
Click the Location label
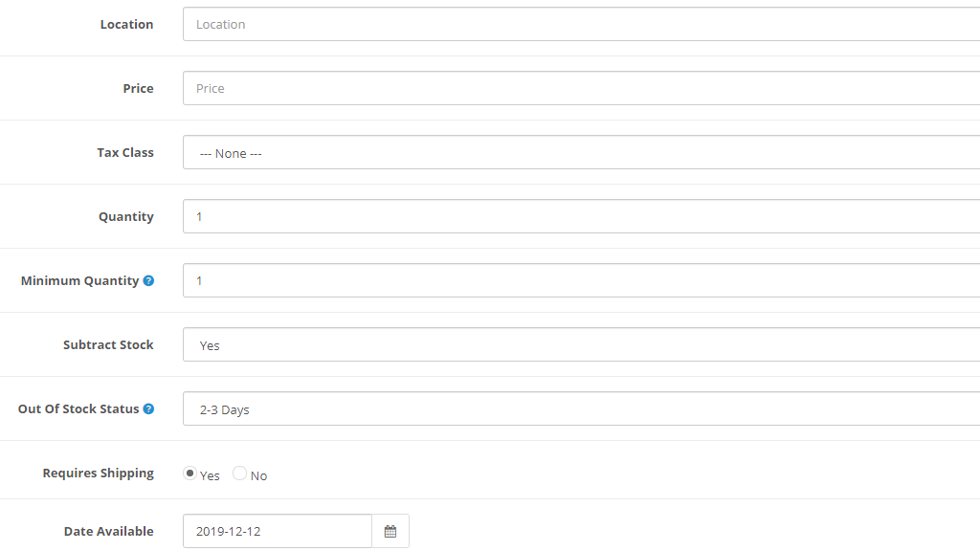coord(126,24)
